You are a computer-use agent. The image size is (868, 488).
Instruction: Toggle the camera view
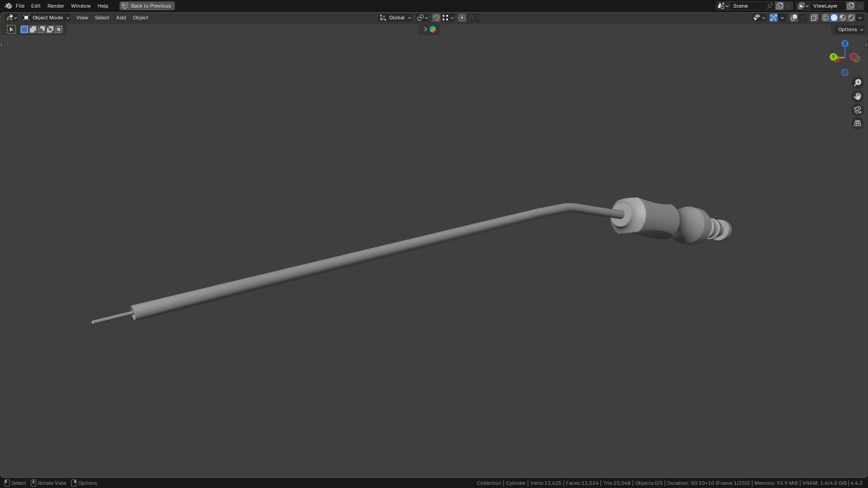[x=858, y=110]
